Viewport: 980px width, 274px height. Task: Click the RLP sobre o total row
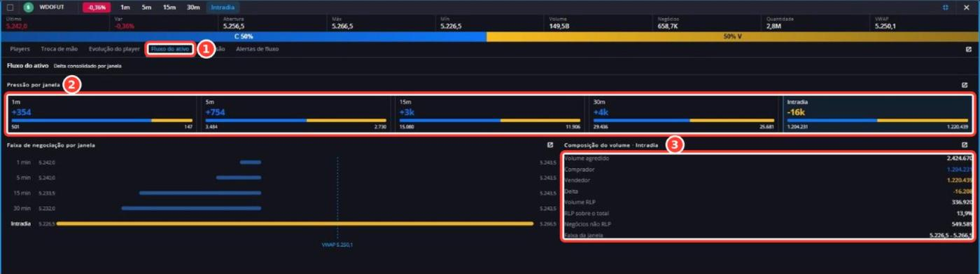[769, 212]
